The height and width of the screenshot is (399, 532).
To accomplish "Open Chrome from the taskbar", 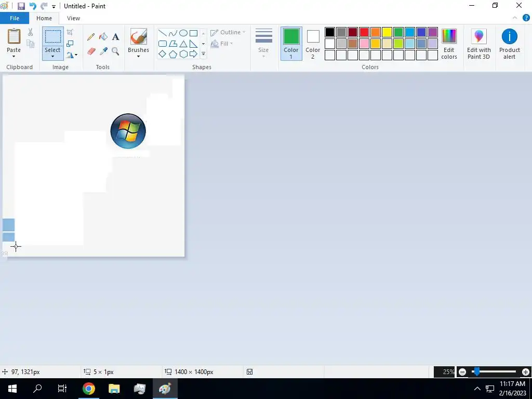I will coord(88,389).
